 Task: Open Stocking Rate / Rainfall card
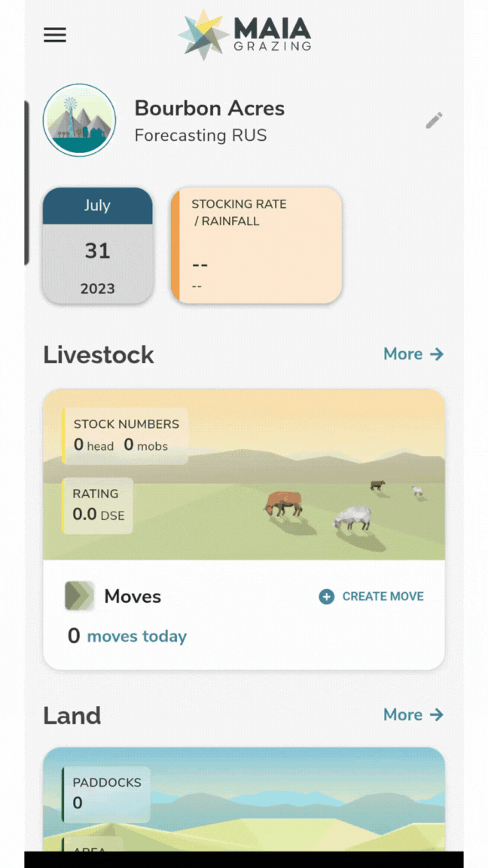point(256,246)
